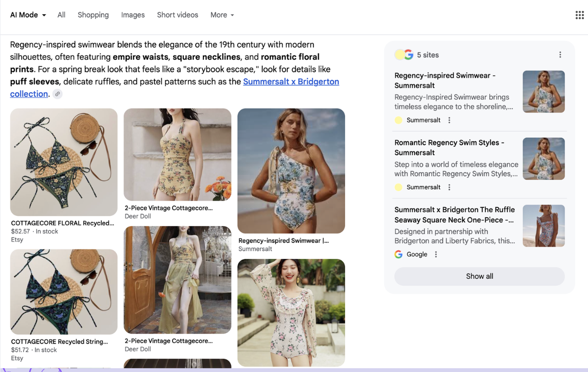Image resolution: width=588 pixels, height=372 pixels.
Task: Click thumbnail of Ruffle Seaway Square Neck result
Action: click(x=544, y=226)
